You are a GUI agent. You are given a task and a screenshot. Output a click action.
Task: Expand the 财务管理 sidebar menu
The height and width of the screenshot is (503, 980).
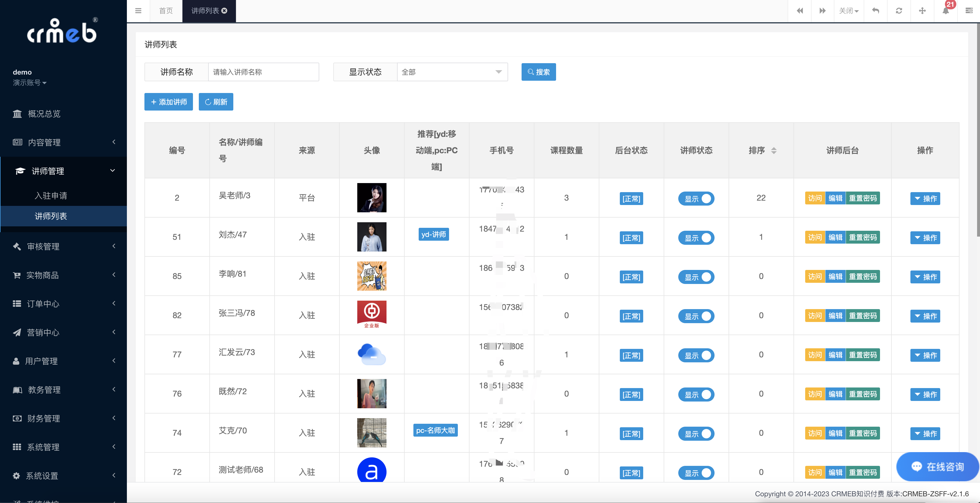point(63,418)
